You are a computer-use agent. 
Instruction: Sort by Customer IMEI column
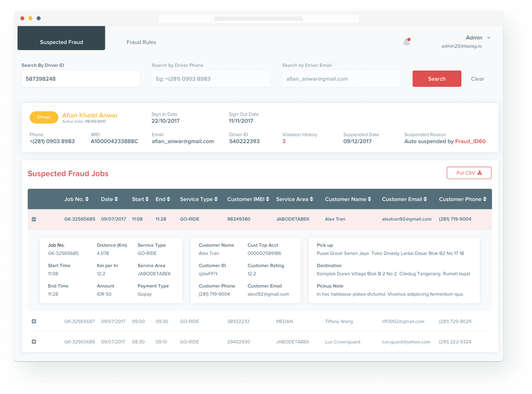click(248, 199)
